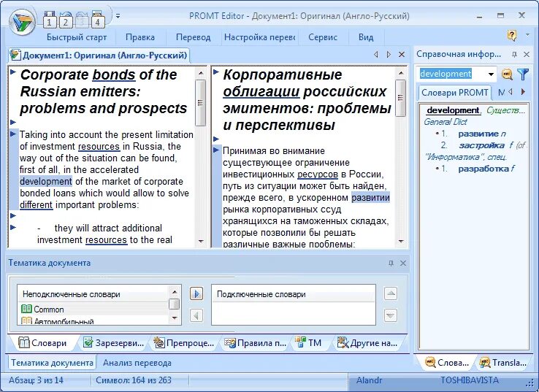The height and width of the screenshot is (392, 539).
Task: Click the blue funnel filter icon
Action: tap(522, 74)
